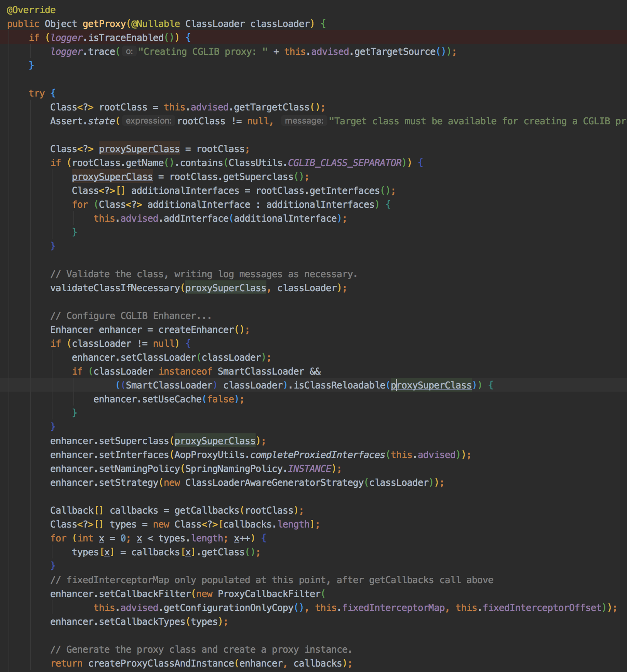Click the getClass method call

[x=223, y=552]
